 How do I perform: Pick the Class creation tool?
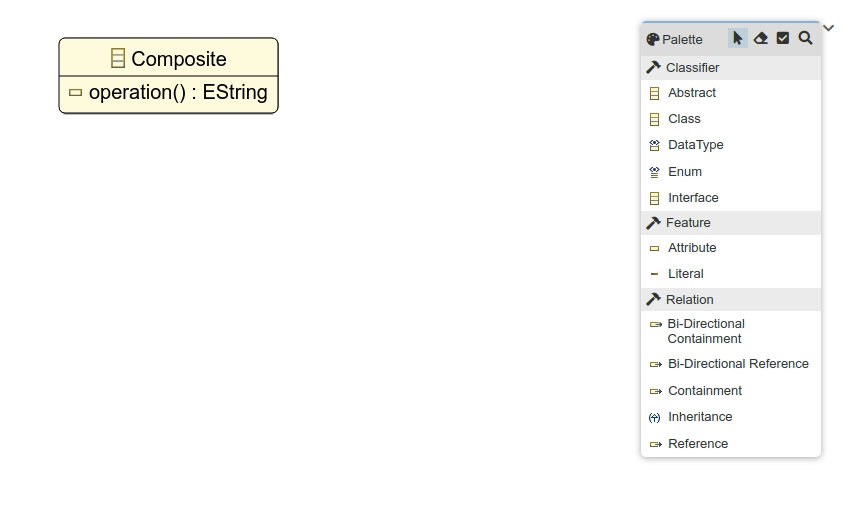pos(684,119)
